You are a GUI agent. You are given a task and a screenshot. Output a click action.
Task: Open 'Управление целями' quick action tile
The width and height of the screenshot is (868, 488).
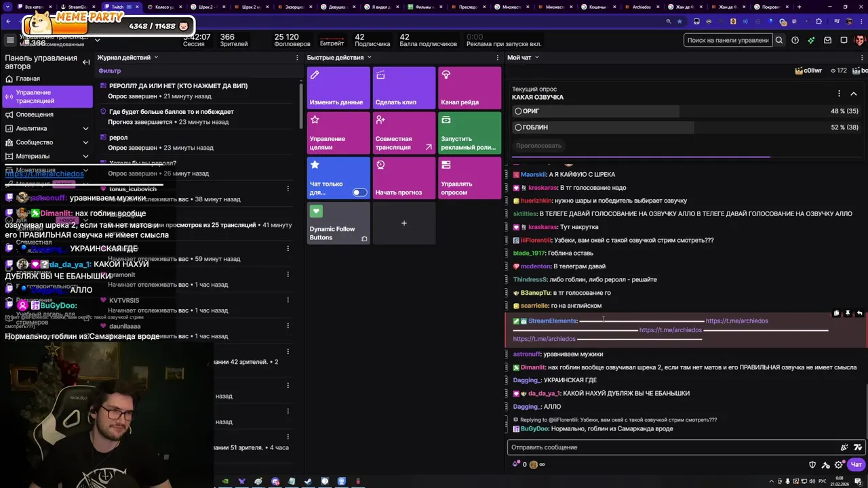338,132
